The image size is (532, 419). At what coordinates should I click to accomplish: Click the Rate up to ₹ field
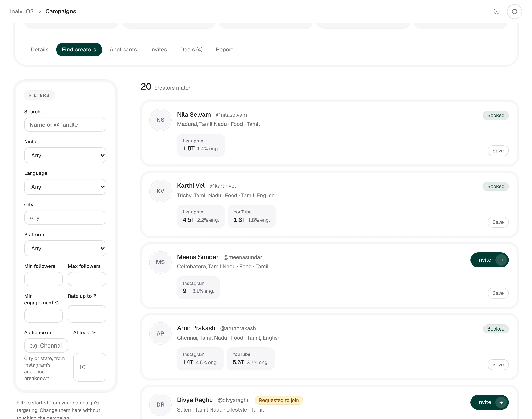(x=87, y=314)
